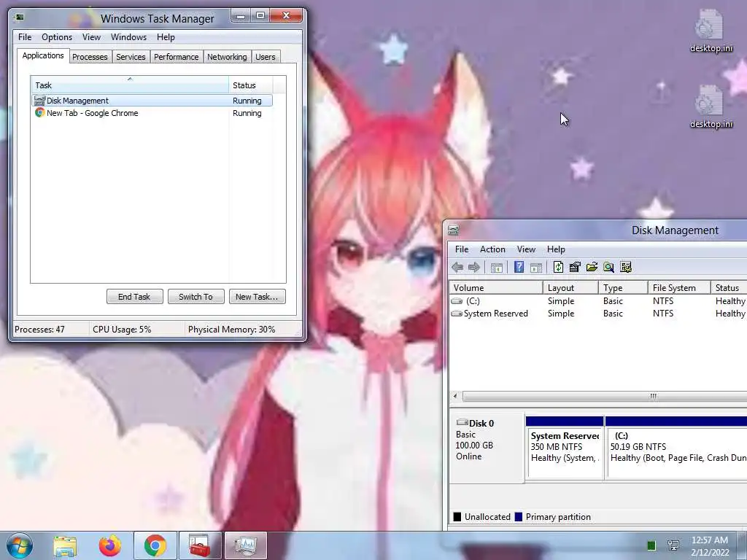This screenshot has height=560, width=747.
Task: Click the volume list scrollbar left arrow
Action: click(x=455, y=396)
